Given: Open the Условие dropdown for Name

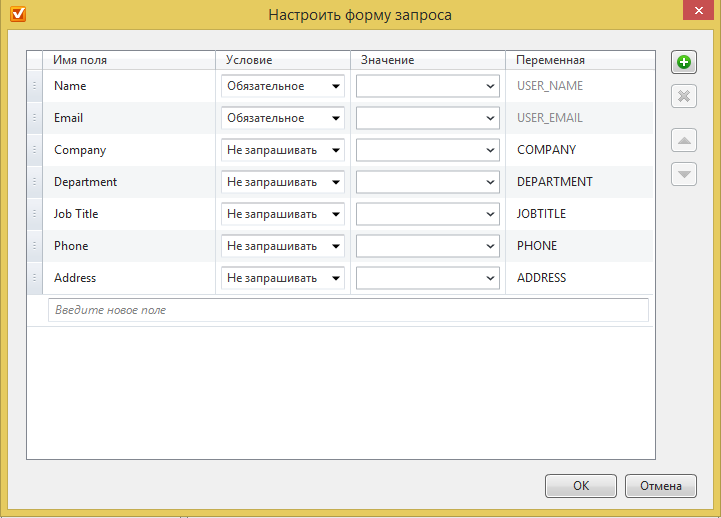Looking at the screenshot, I should [x=283, y=86].
